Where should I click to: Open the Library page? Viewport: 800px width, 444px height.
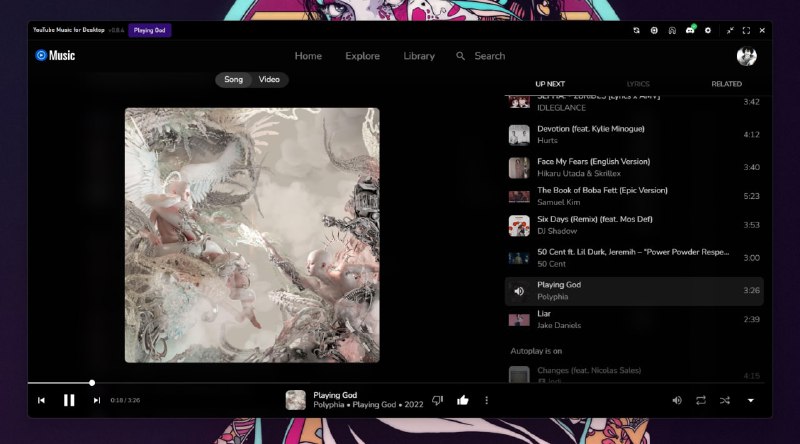[x=419, y=56]
